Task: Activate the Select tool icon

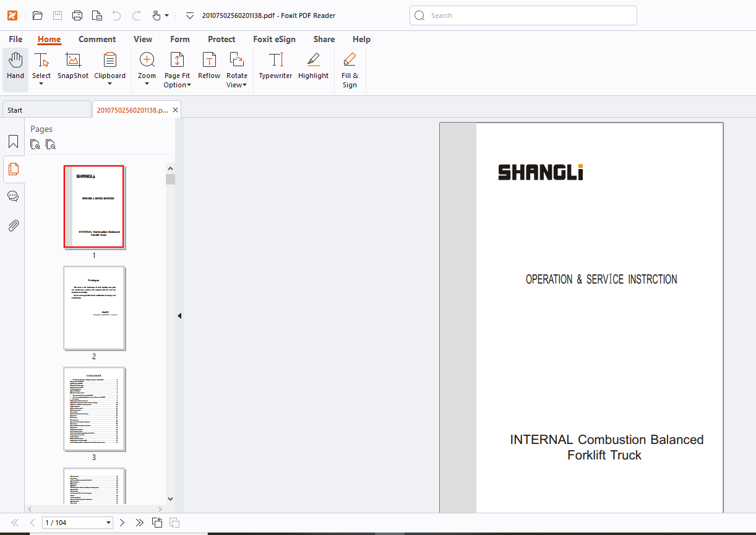Action: tap(41, 60)
